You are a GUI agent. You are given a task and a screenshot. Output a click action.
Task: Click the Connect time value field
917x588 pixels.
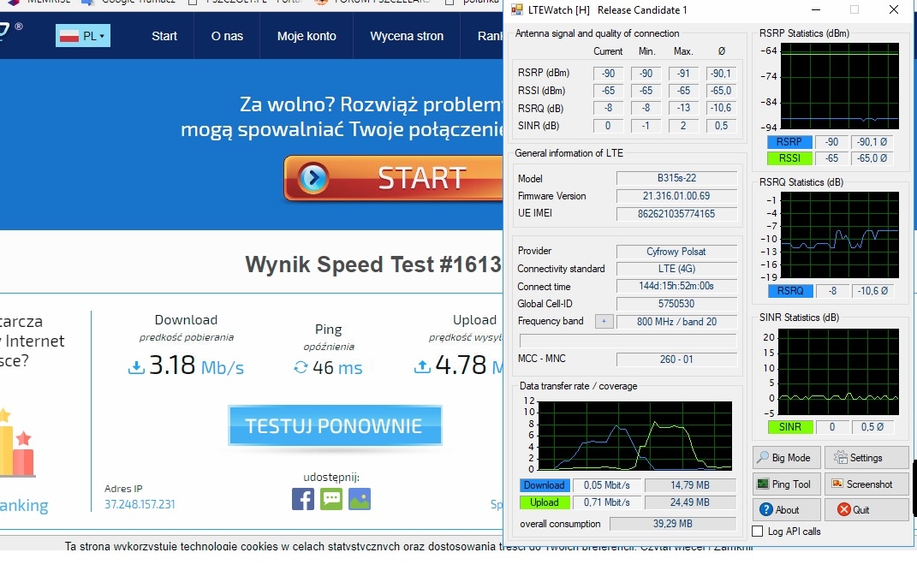tap(676, 286)
